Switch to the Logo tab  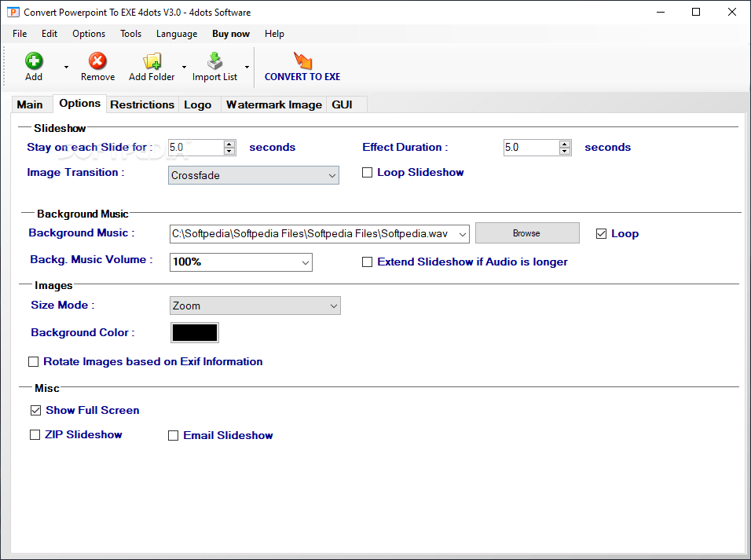198,104
